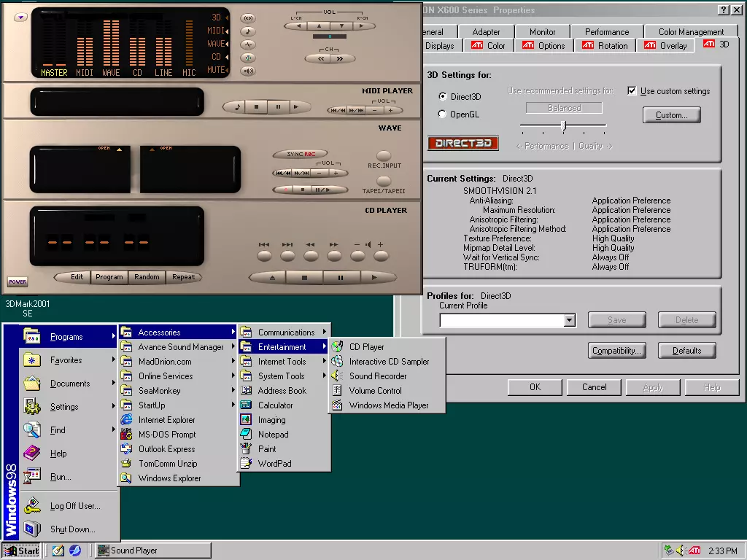Click the Custom... button

(671, 115)
